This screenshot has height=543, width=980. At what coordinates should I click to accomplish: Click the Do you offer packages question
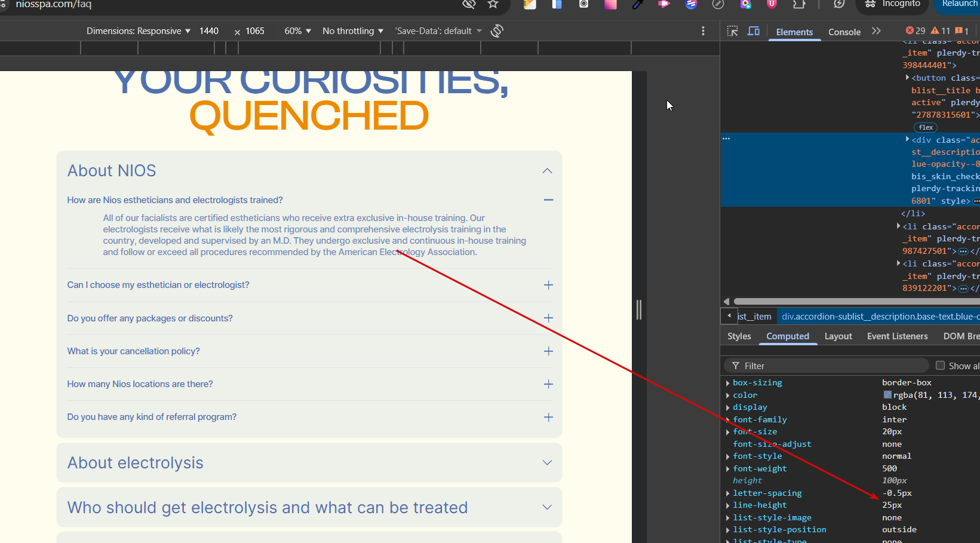click(150, 318)
